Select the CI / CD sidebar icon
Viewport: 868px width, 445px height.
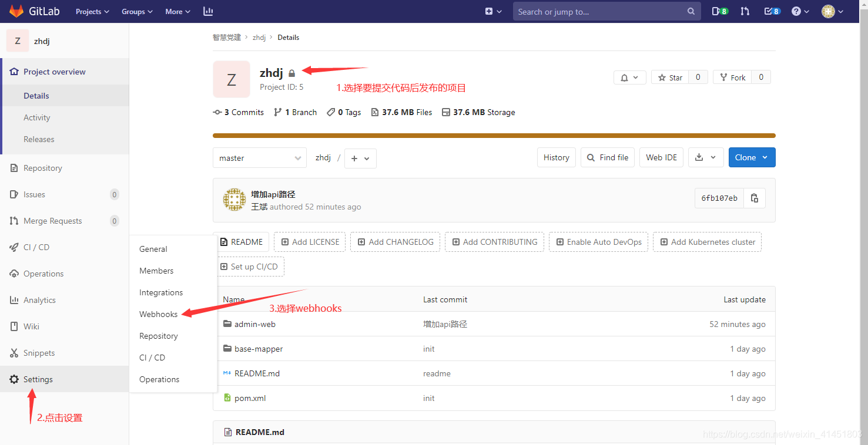14,247
